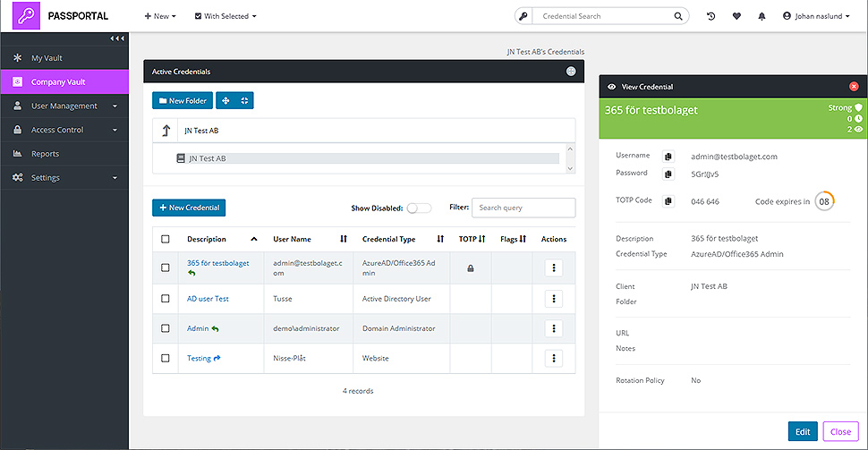Screen dimensions: 868x450
Task: Check the Admin row checkbox
Action: click(x=165, y=329)
